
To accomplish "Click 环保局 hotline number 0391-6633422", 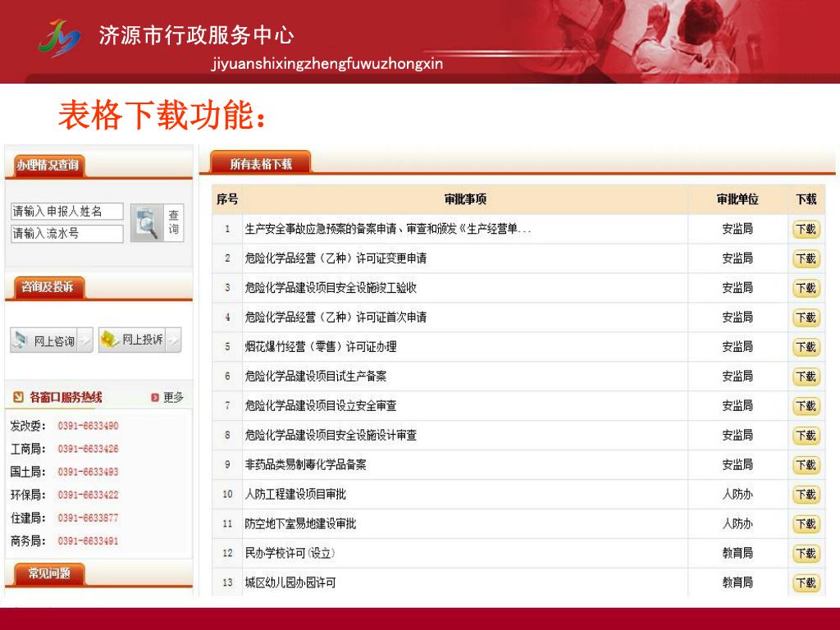I will [x=88, y=495].
